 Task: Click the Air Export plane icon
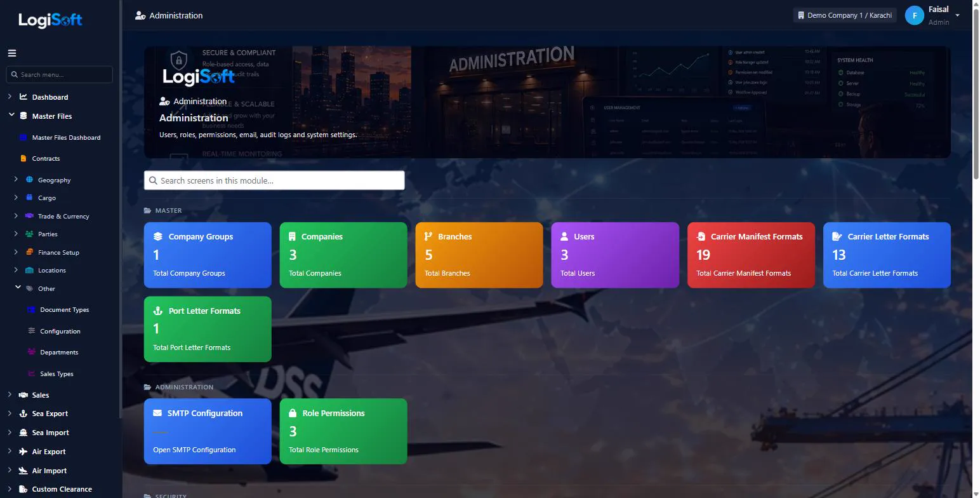pyautogui.click(x=23, y=452)
